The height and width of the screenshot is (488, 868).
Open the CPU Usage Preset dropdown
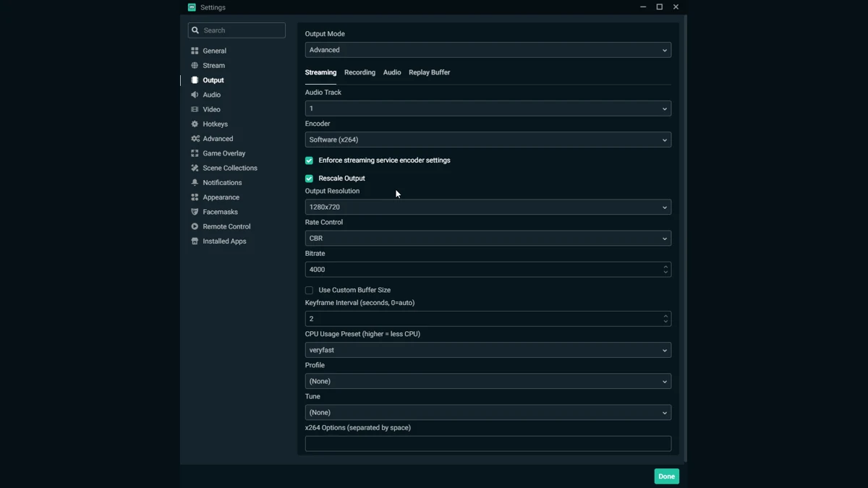coord(488,350)
